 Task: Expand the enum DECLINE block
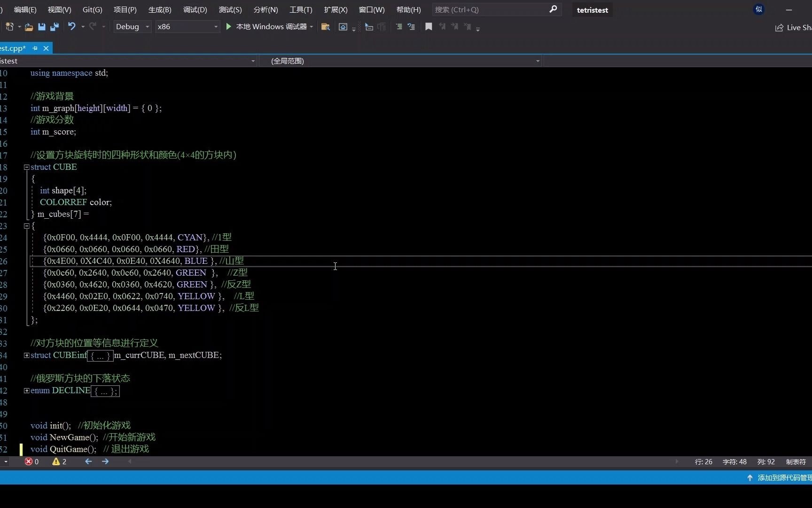tap(27, 390)
